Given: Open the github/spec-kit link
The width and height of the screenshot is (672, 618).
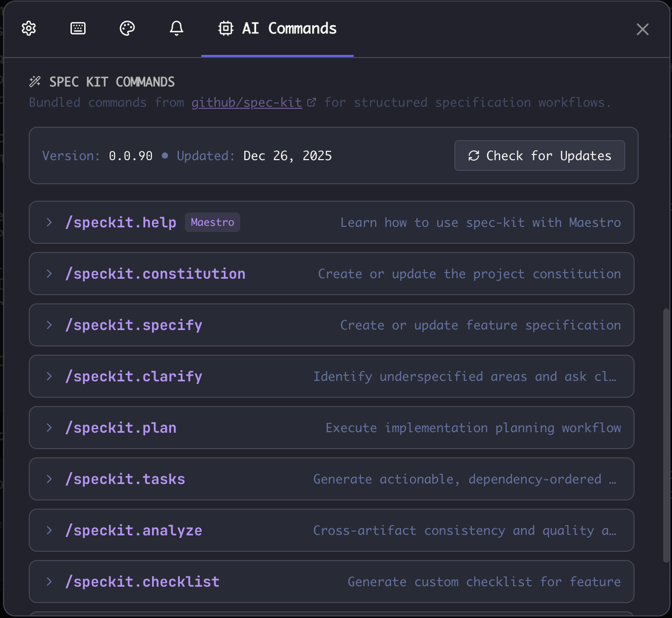Looking at the screenshot, I should pyautogui.click(x=246, y=102).
